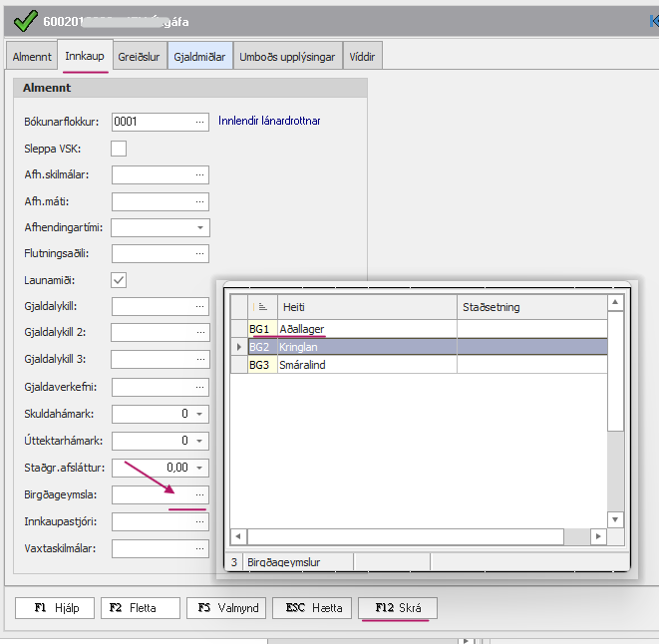Open the Skuldahámark dropdown arrow
This screenshot has height=644, width=659.
[199, 413]
